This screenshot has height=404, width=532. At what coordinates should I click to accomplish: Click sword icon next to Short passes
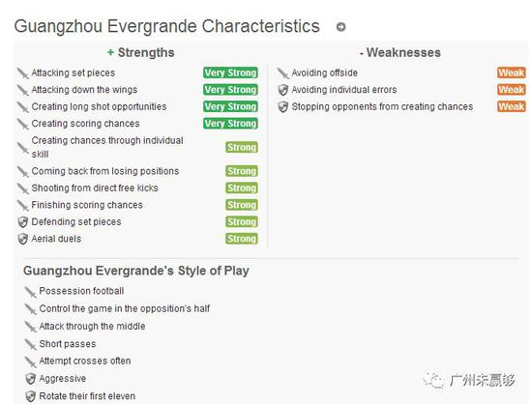(31, 344)
